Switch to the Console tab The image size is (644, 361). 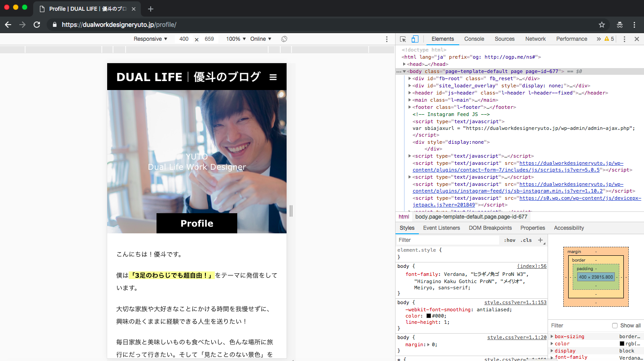tap(474, 39)
